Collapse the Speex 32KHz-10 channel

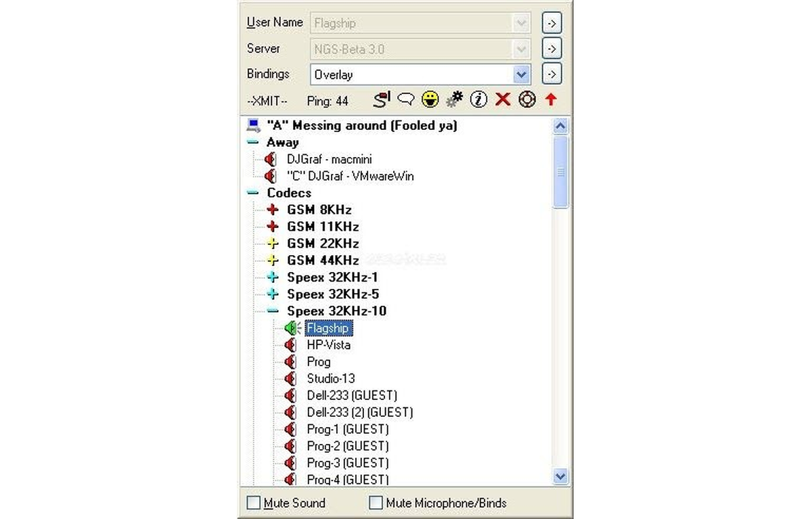click(x=273, y=311)
